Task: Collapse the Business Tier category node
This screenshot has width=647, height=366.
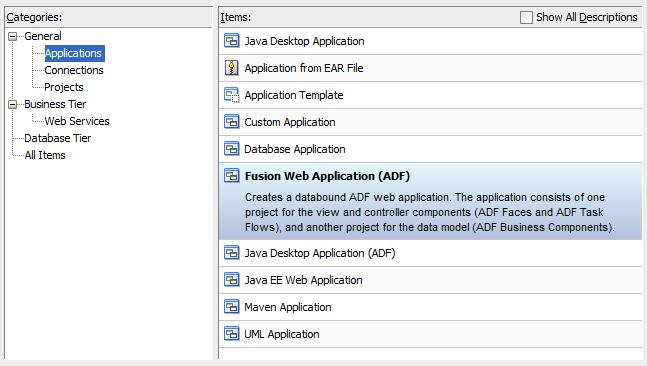Action: [13, 104]
